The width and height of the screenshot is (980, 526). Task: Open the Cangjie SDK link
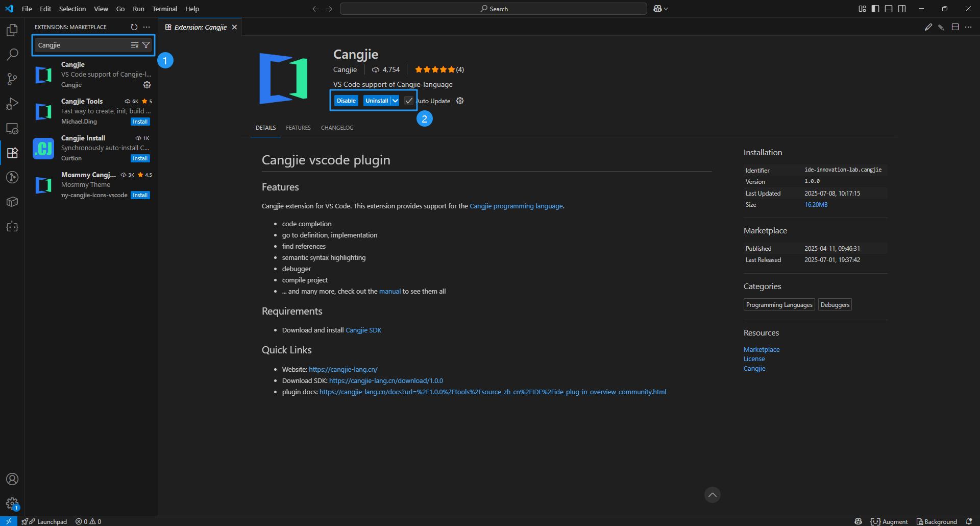(x=363, y=330)
